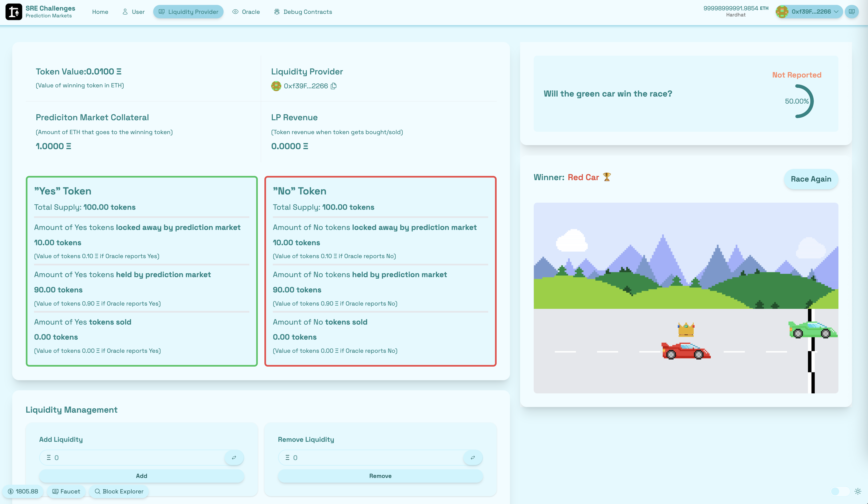Click the swap icon in Remove Liquidity field
This screenshot has width=868, height=504.
[x=472, y=457]
